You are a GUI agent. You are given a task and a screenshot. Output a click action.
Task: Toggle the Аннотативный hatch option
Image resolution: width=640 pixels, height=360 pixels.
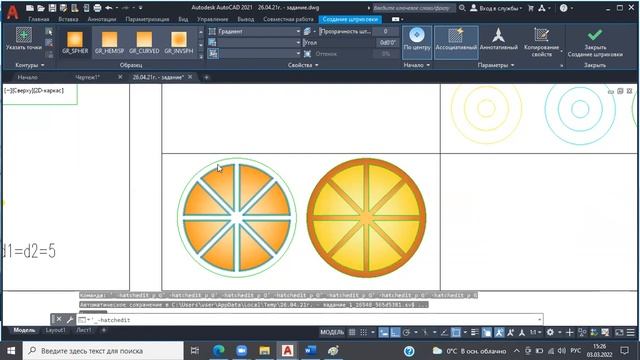pos(498,39)
